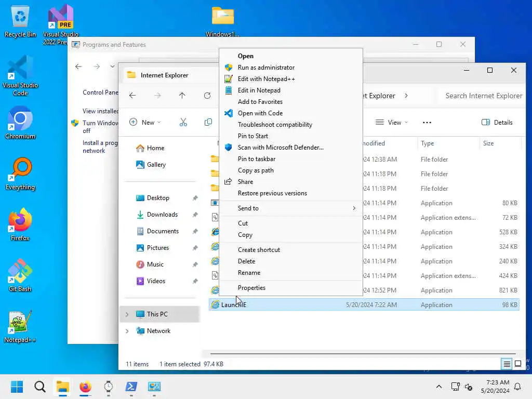Click Install a program from network link

click(100, 147)
